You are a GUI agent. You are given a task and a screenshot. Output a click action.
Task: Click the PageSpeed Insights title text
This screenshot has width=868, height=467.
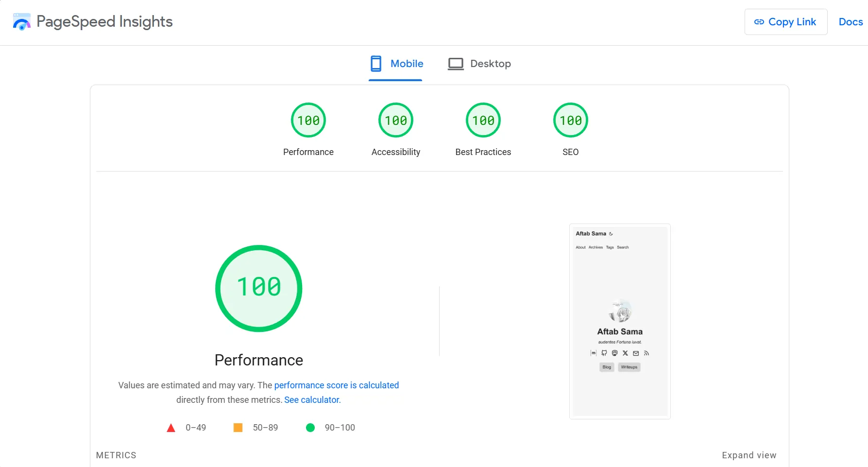click(104, 21)
